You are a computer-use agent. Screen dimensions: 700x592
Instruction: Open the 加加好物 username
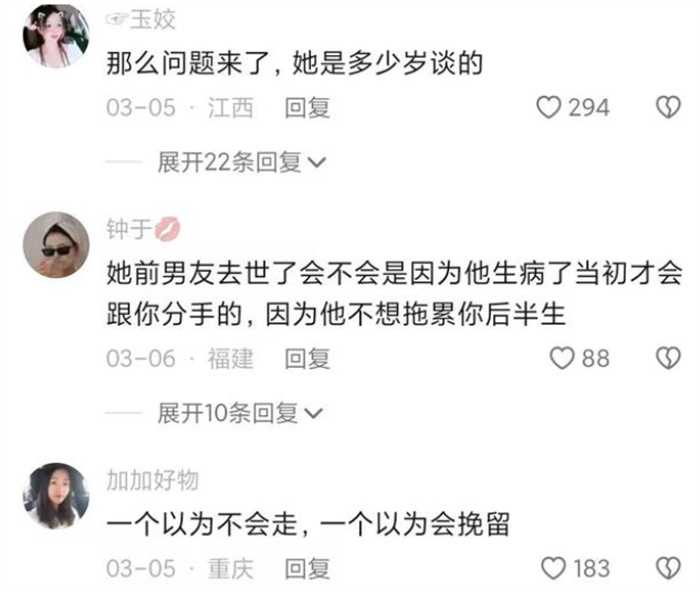(152, 480)
